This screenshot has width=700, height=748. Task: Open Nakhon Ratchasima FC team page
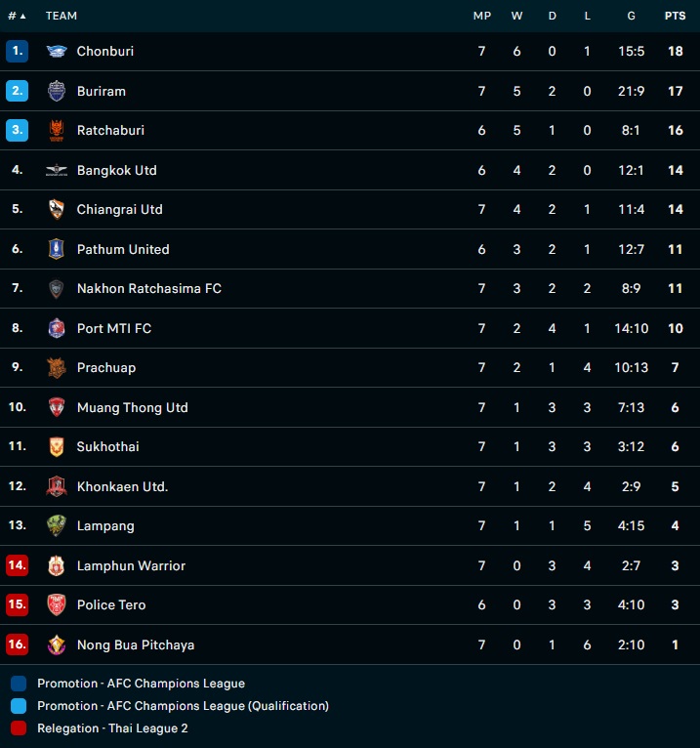[148, 289]
